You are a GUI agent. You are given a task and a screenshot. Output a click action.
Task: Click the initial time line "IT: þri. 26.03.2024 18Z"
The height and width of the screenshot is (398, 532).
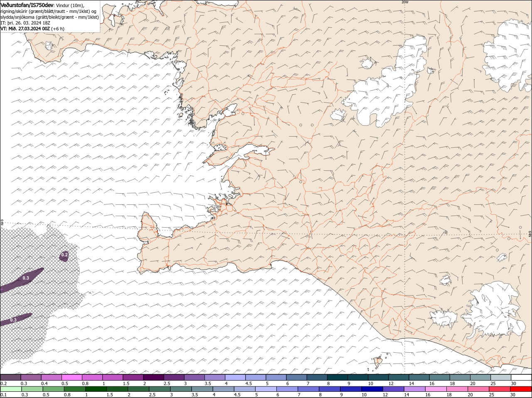(26, 23)
